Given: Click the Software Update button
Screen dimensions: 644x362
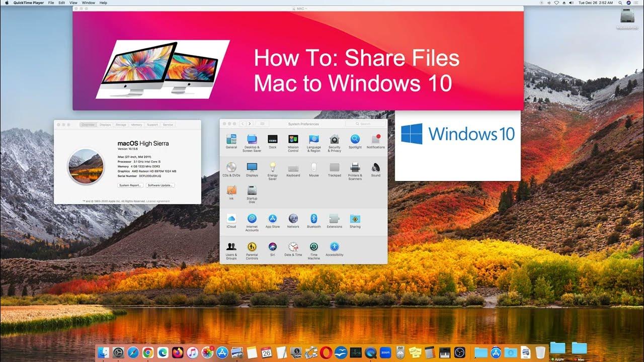Looking at the screenshot, I should [160, 186].
